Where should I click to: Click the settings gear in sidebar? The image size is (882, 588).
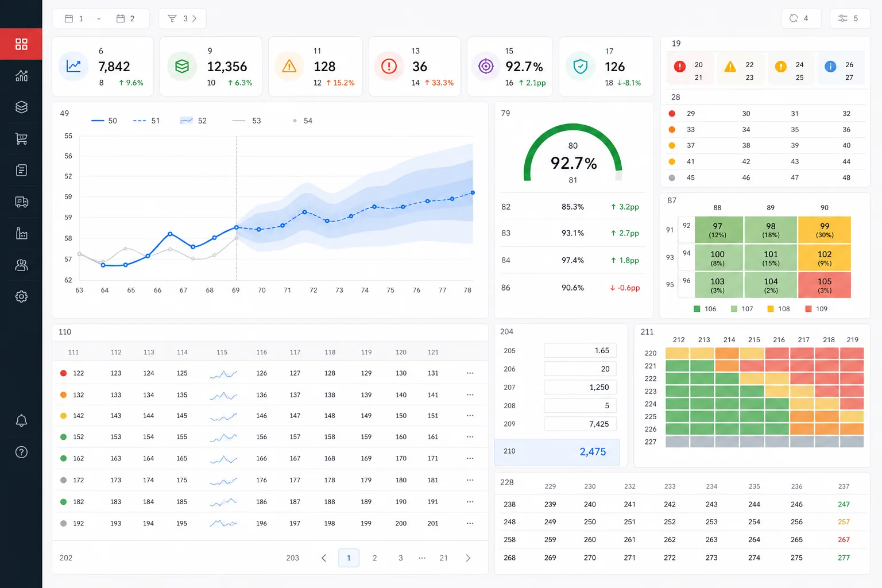21,297
